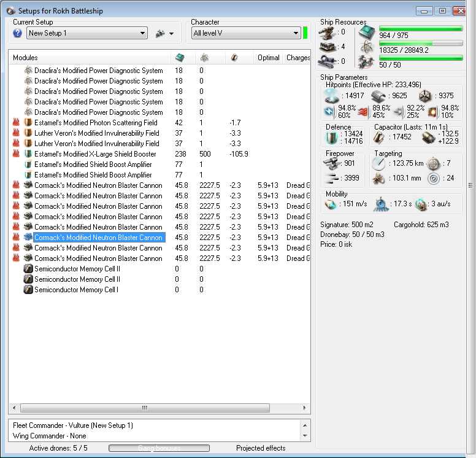Click the max velocity icon beside 151 m/s
This screenshot has width=476, height=458.
click(x=331, y=204)
